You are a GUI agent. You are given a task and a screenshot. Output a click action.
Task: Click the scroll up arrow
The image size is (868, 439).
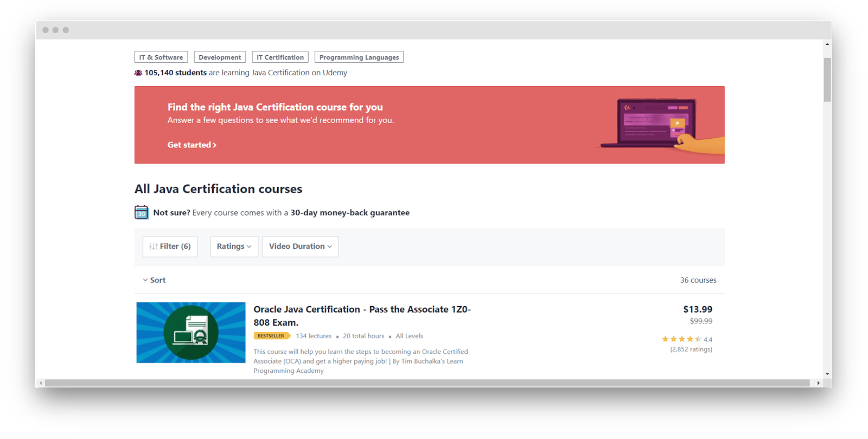(x=827, y=44)
